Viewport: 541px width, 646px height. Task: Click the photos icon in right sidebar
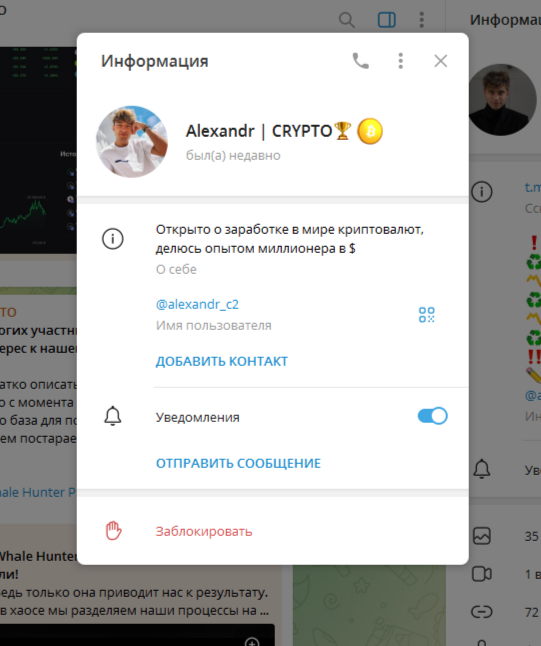[x=482, y=536]
